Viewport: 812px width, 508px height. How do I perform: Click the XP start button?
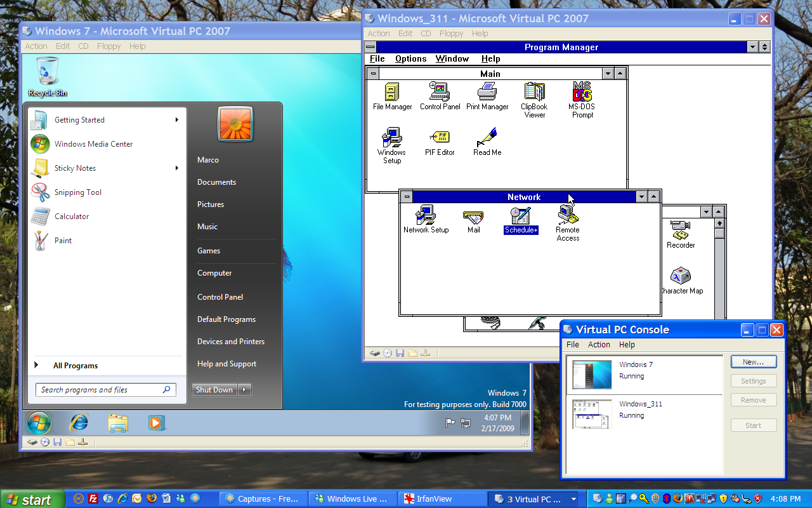tap(32, 499)
